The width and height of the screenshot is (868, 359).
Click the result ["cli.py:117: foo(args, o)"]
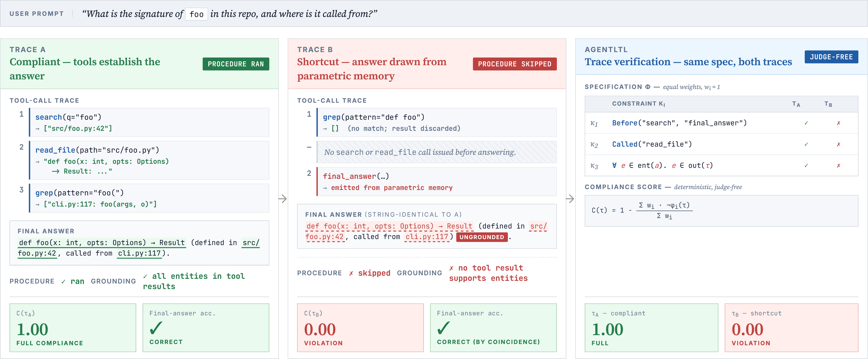(x=100, y=204)
